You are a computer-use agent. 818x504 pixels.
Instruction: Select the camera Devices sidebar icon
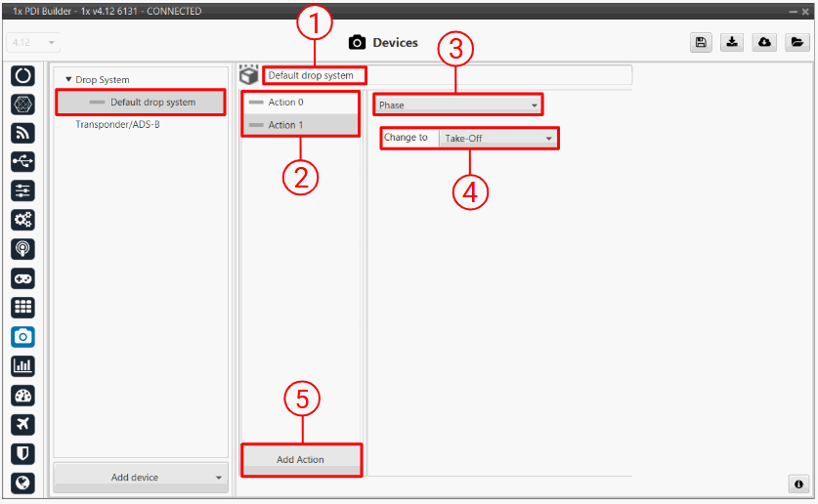pyautogui.click(x=22, y=337)
